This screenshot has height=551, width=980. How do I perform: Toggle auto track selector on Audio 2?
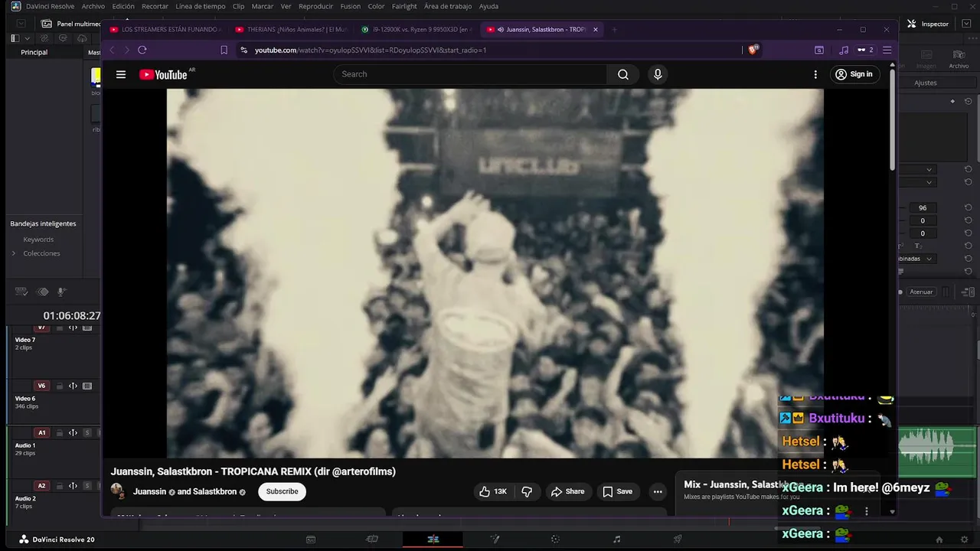coord(73,486)
